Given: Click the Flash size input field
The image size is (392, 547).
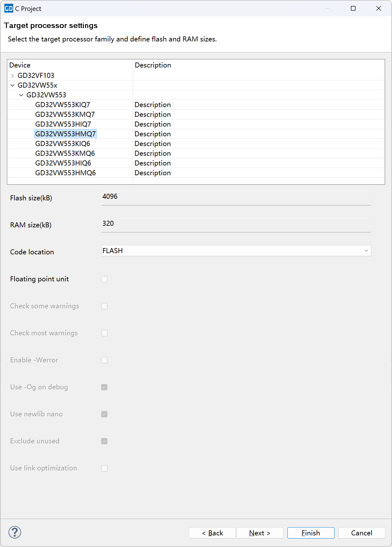Looking at the screenshot, I should [x=236, y=198].
